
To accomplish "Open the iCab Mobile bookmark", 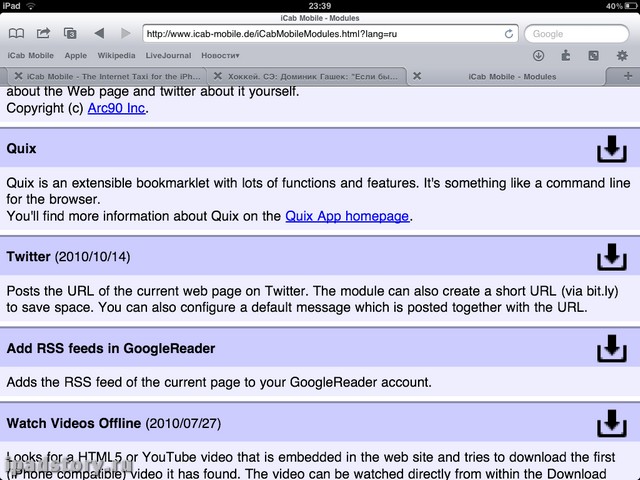I will click(x=31, y=56).
